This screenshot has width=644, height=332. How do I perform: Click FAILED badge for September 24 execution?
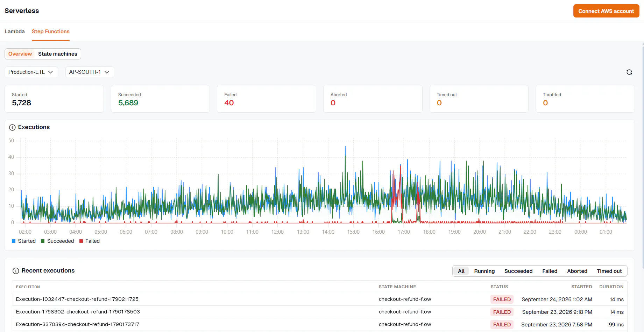tap(502, 299)
